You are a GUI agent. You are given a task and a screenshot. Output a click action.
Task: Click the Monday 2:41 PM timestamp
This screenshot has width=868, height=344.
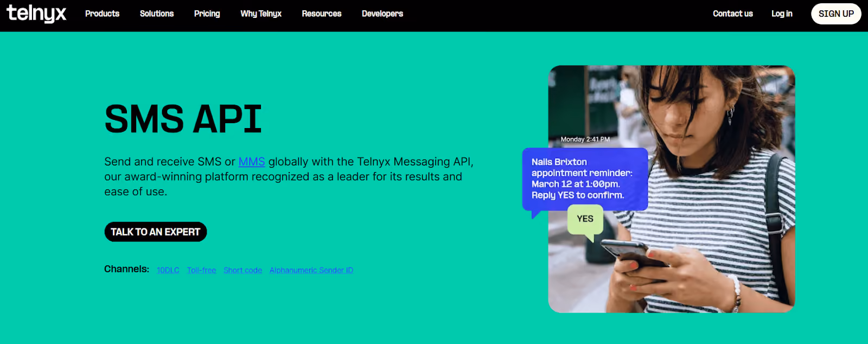point(585,139)
